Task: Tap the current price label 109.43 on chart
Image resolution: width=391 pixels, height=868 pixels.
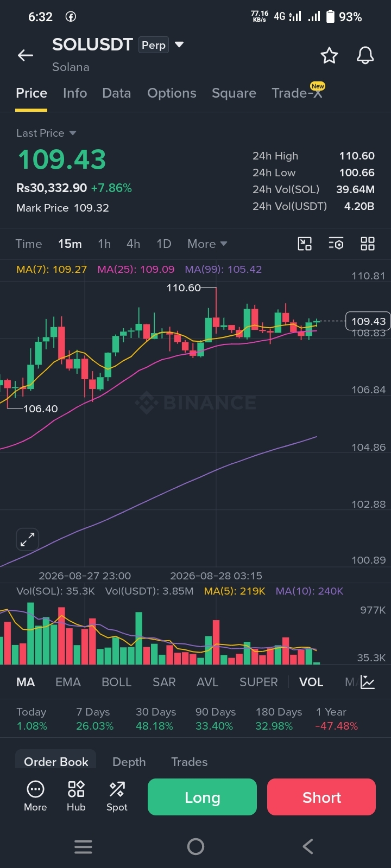Action: [368, 321]
